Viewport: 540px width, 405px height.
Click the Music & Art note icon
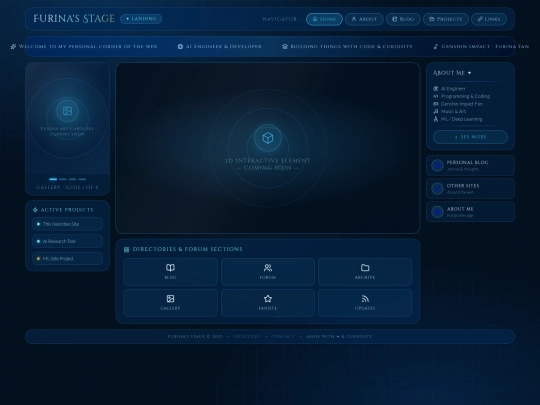coord(436,111)
